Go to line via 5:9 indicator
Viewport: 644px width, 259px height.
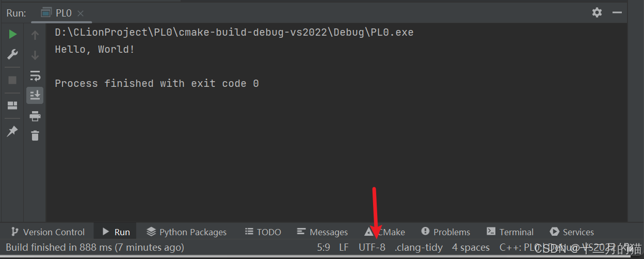coord(324,247)
